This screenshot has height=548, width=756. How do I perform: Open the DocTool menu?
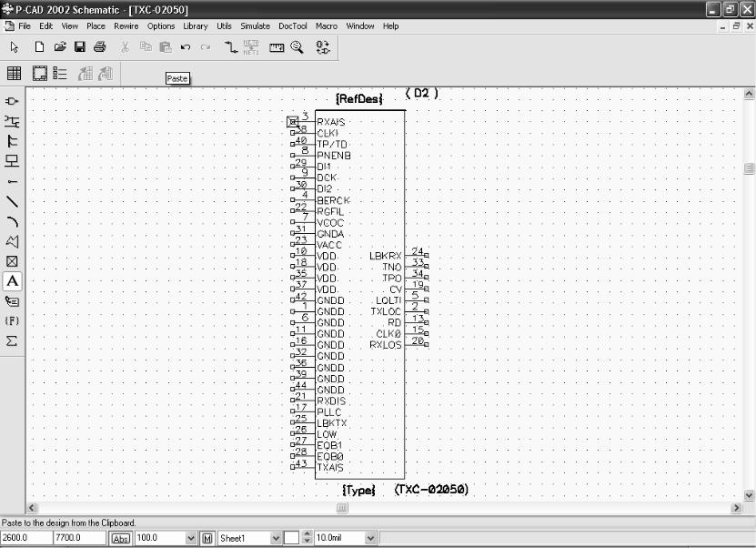pyautogui.click(x=293, y=26)
